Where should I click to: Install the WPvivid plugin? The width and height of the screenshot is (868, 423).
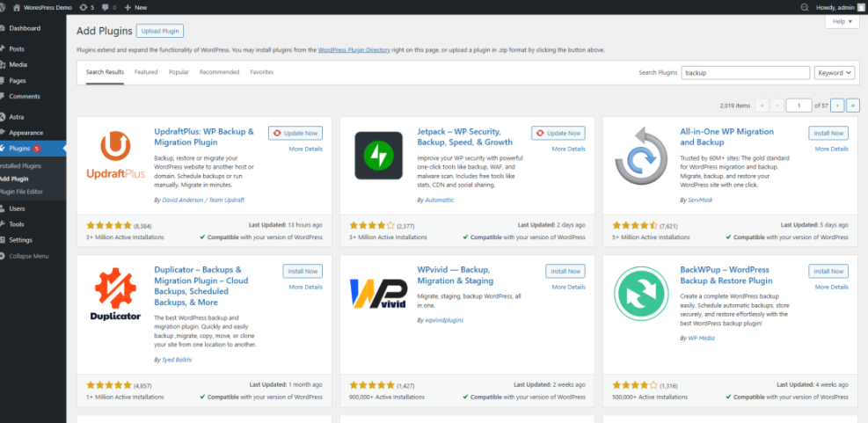pos(565,271)
